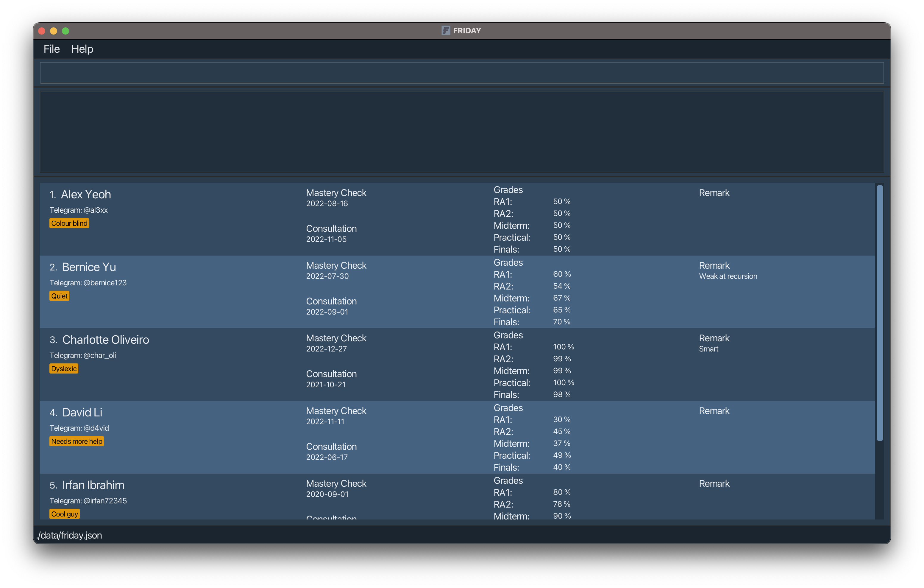Click Mastery Check date 2022-08-16
Image resolution: width=924 pixels, height=588 pixels.
pyautogui.click(x=327, y=203)
